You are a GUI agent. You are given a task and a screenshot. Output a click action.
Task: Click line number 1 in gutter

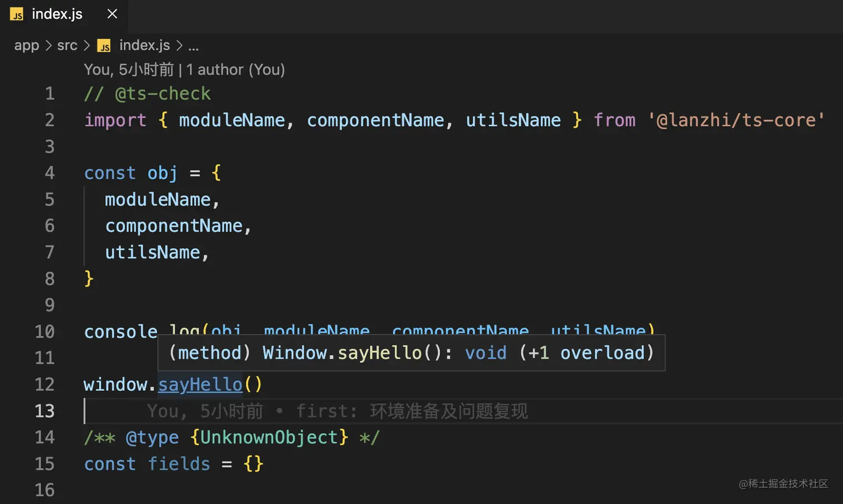coord(50,94)
